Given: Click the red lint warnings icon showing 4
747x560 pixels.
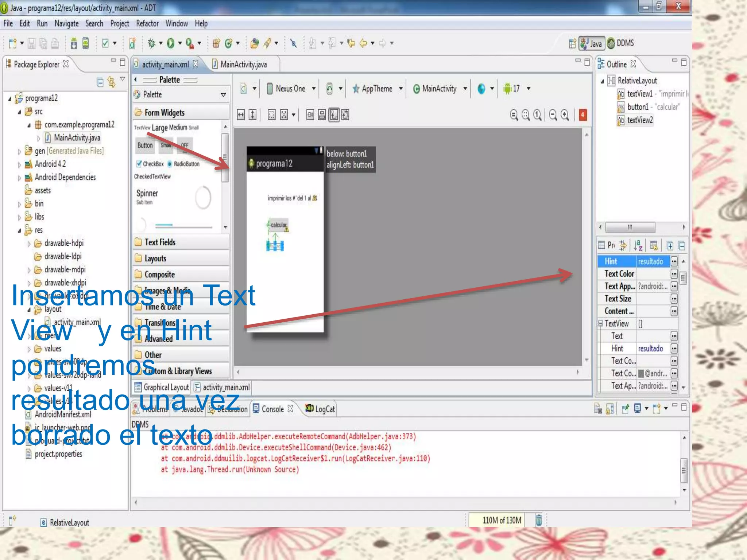Looking at the screenshot, I should coord(582,115).
